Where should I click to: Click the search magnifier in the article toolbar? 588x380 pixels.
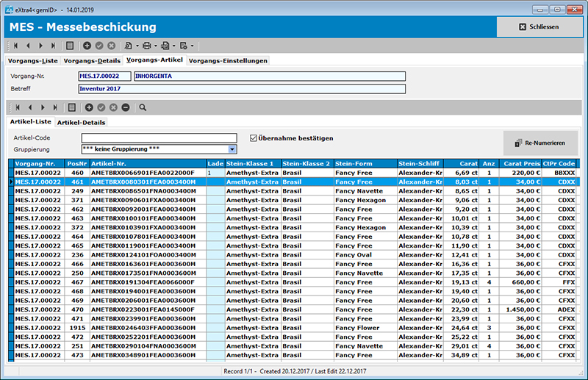(143, 107)
